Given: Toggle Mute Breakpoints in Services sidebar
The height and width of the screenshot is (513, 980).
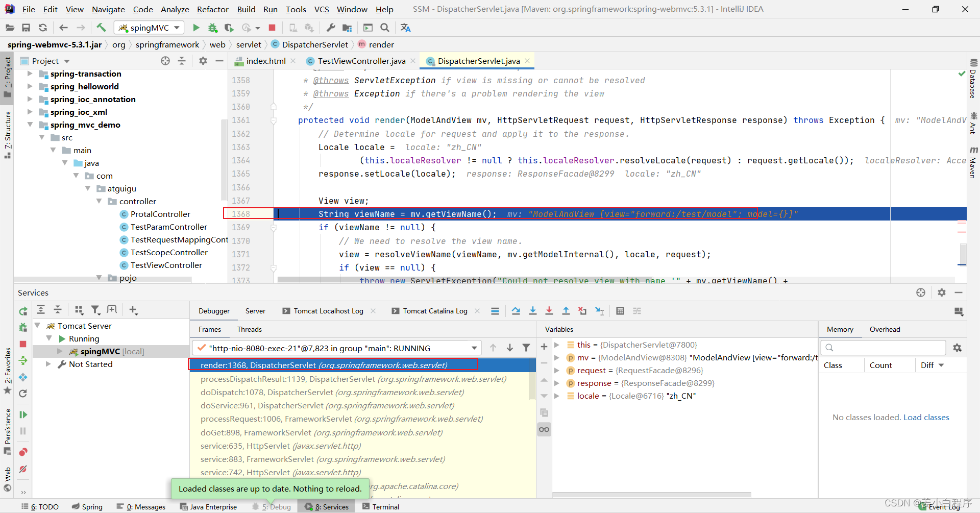Looking at the screenshot, I should 23,469.
